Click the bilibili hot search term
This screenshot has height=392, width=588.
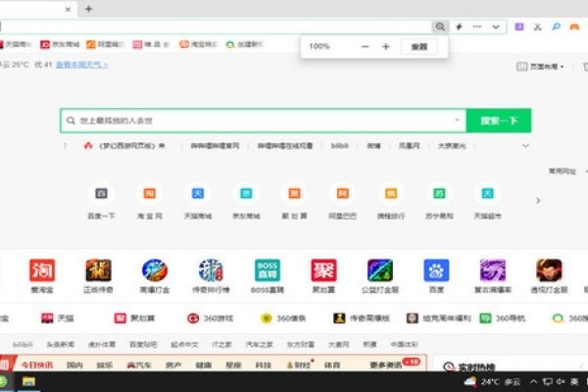click(x=340, y=146)
